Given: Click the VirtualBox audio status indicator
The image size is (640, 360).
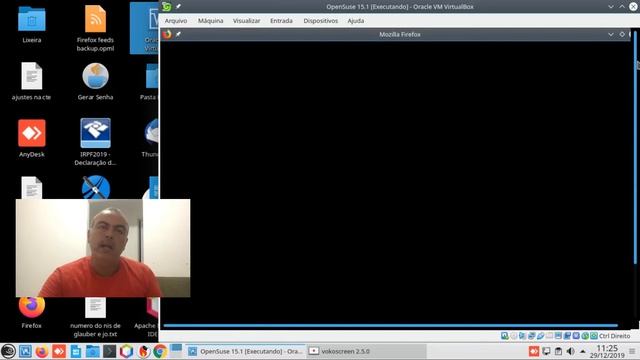Looking at the screenshot, I should (522, 336).
